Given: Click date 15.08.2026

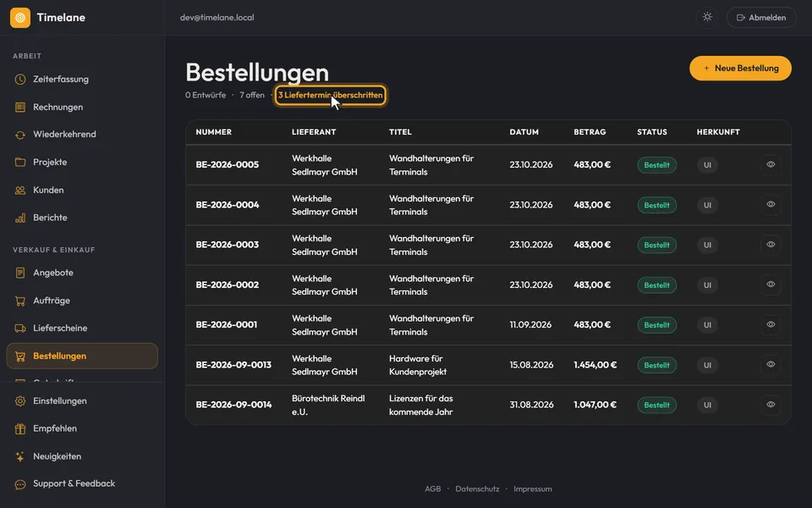Looking at the screenshot, I should tap(531, 365).
